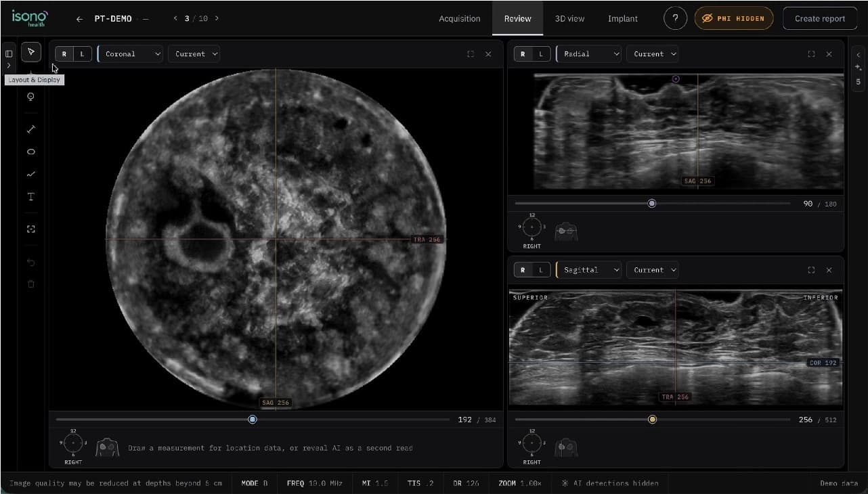This screenshot has width=868, height=494.
Task: Maximize the Sagittal viewport
Action: [x=811, y=270]
